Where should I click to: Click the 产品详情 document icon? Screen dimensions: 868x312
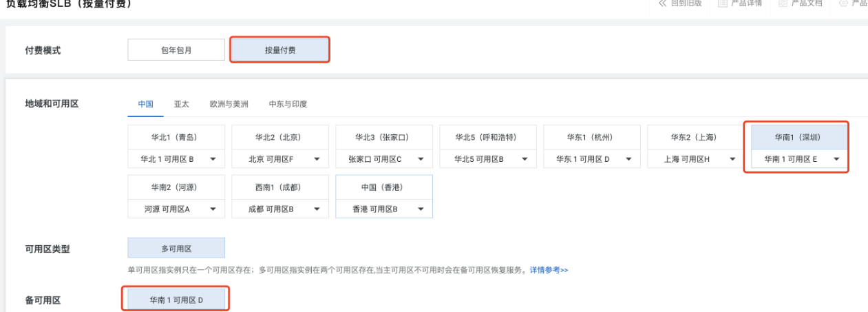click(x=723, y=3)
